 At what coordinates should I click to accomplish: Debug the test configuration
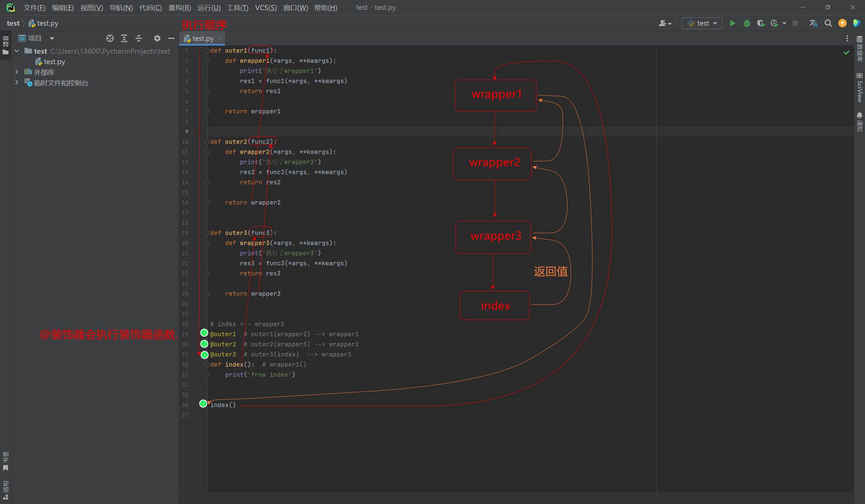tap(747, 23)
